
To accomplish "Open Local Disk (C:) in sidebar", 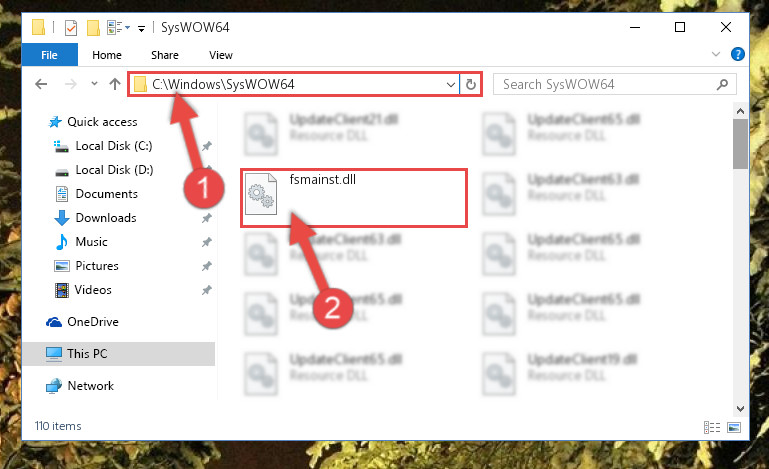I will coord(113,146).
